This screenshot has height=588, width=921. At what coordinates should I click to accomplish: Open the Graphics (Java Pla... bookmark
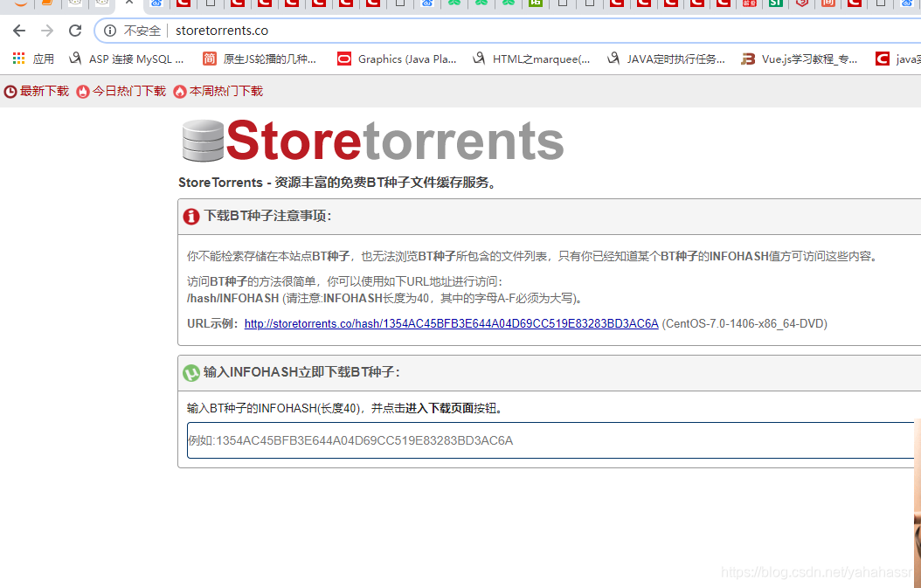[x=397, y=59]
